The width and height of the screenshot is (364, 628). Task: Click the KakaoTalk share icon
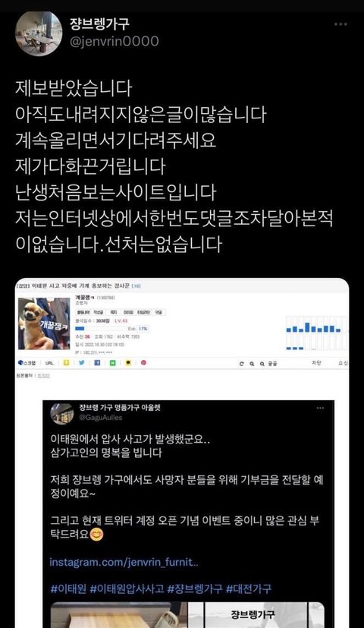128,363
